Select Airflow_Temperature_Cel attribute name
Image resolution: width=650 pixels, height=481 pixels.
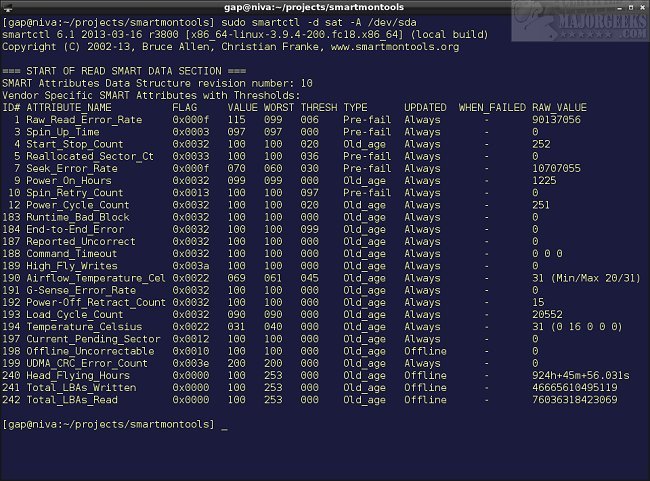click(x=96, y=278)
